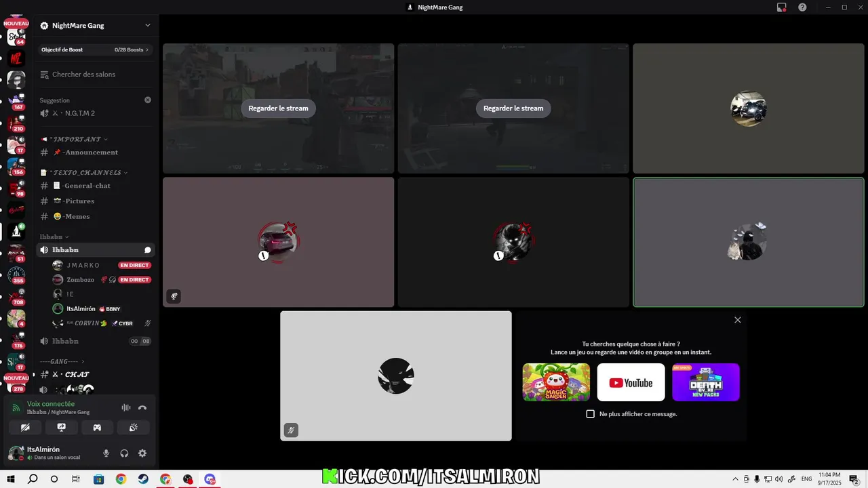This screenshot has width=868, height=488.
Task: Toggle the camera on/off button
Action: click(x=25, y=428)
